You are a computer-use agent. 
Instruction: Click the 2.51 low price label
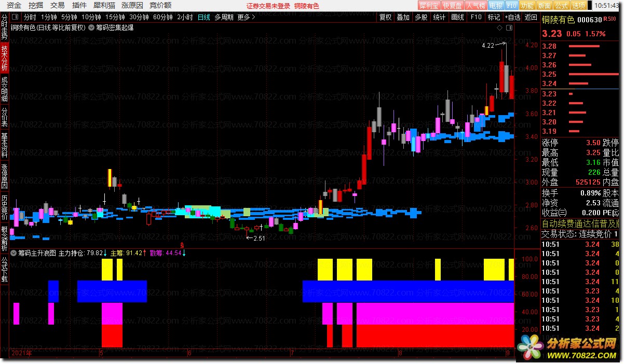[259, 239]
